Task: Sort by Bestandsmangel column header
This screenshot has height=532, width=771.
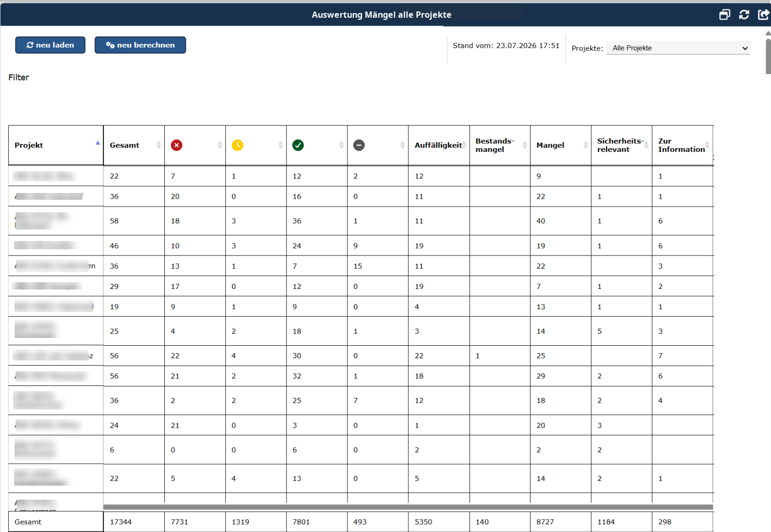Action: [x=500, y=146]
